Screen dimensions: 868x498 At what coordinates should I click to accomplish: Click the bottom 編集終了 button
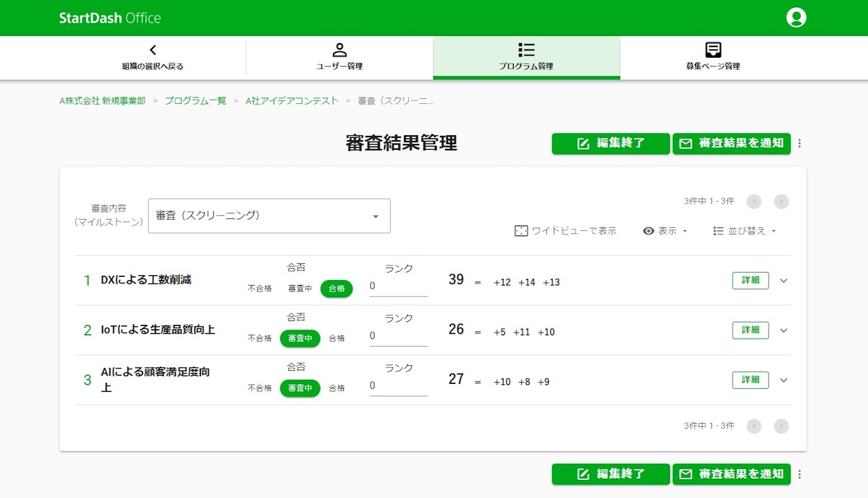610,474
